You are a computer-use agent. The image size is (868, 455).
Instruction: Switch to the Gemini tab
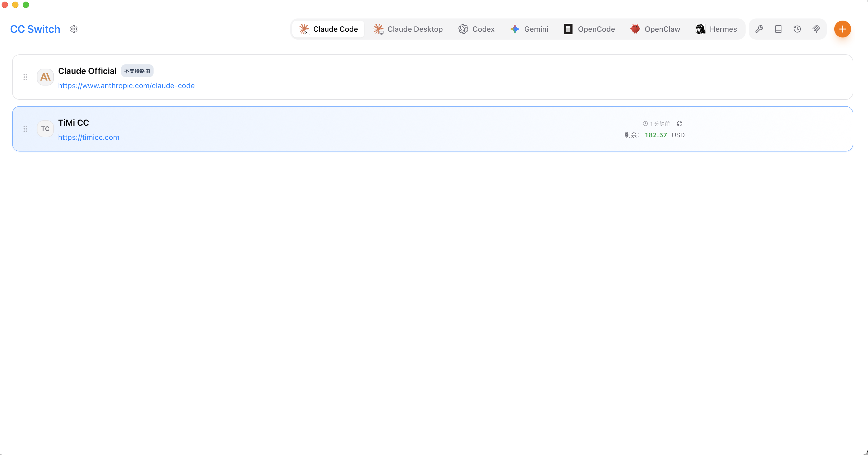point(529,29)
